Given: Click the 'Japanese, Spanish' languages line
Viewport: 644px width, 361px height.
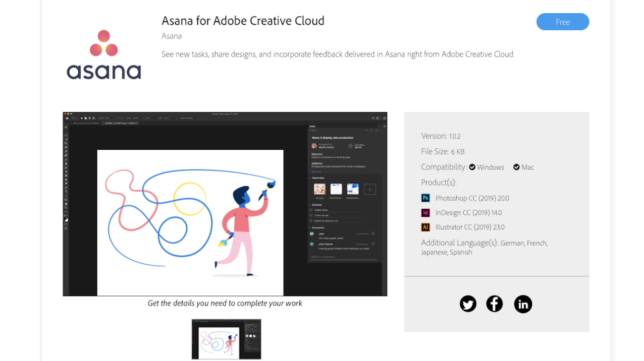Looking at the screenshot, I should click(x=447, y=252).
